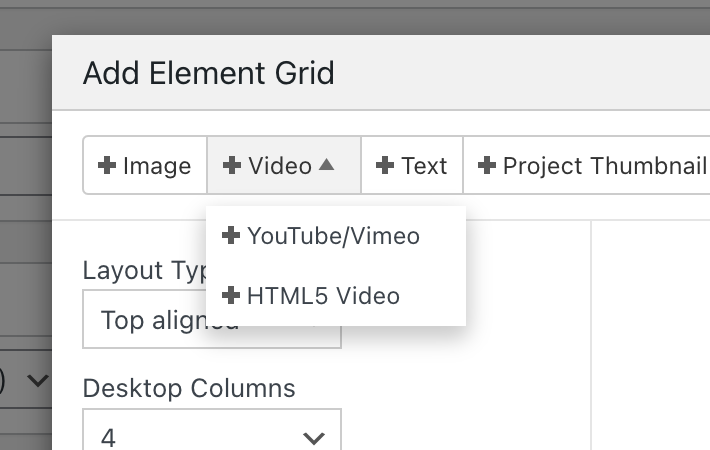Click the Add Element Grid dialog title

click(x=208, y=73)
